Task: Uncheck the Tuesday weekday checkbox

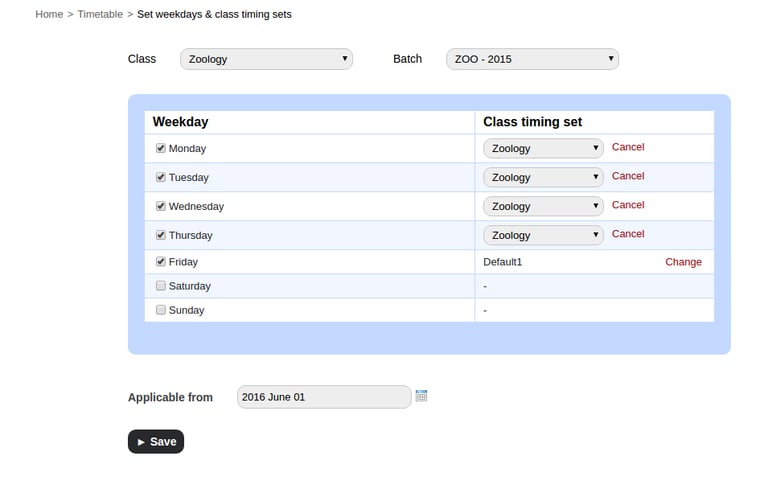Action: (x=161, y=177)
